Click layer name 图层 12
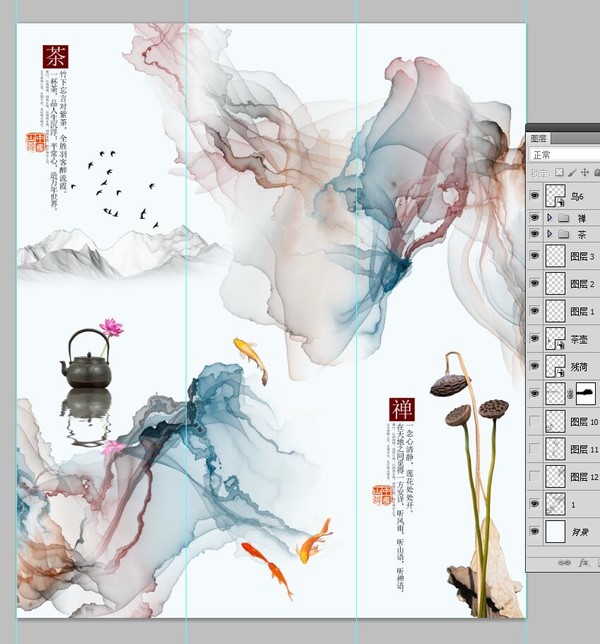This screenshot has width=600, height=644. coord(584,477)
